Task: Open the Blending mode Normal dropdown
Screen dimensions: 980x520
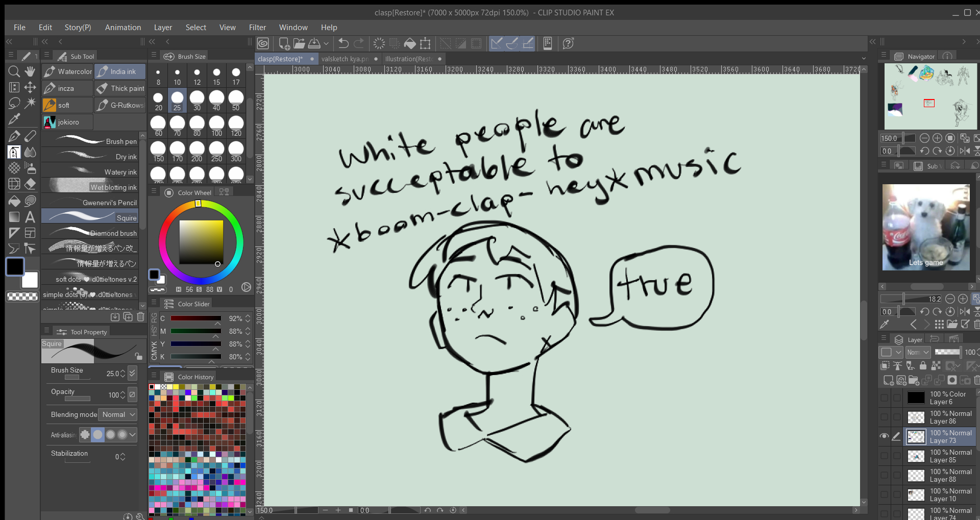Action: coord(118,414)
